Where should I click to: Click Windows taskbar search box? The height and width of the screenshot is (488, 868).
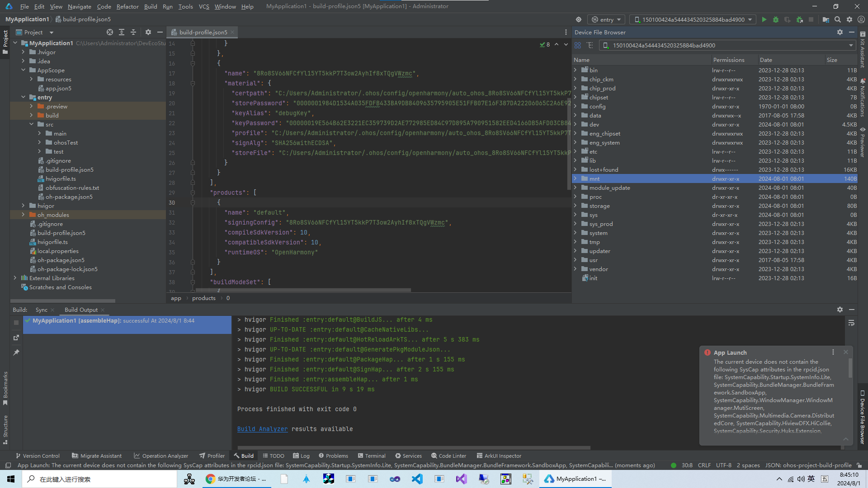(99, 479)
